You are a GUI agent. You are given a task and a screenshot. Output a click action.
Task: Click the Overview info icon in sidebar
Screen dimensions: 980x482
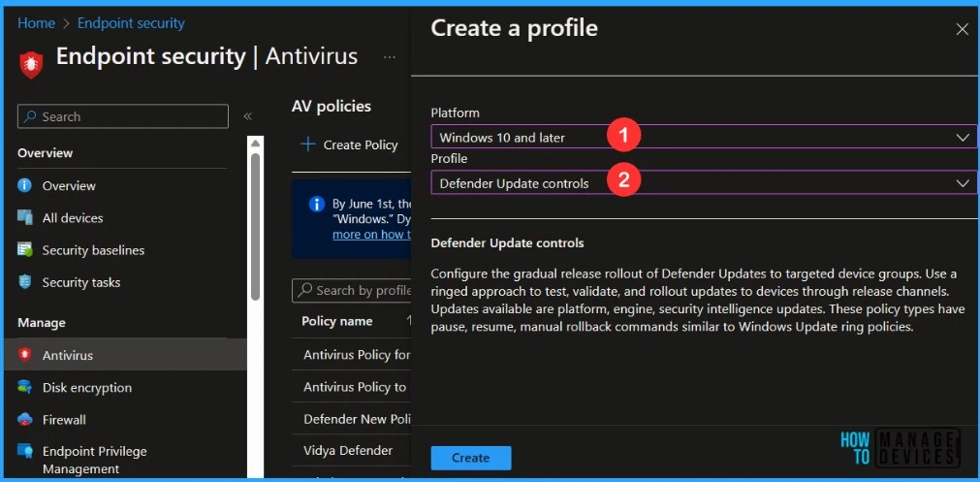(x=25, y=185)
